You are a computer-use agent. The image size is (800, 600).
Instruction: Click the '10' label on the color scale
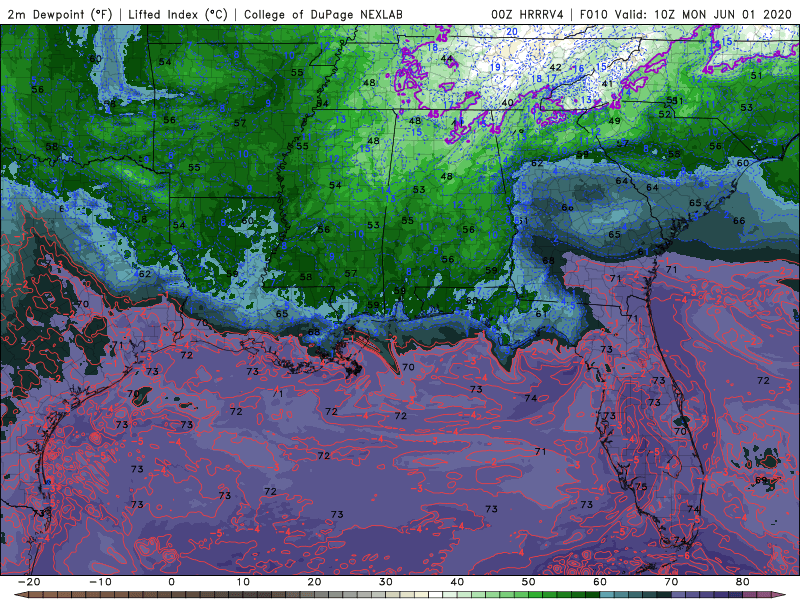point(243,582)
